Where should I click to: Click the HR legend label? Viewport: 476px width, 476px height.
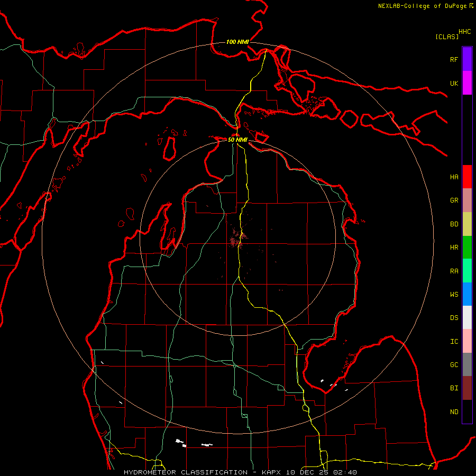(x=454, y=248)
